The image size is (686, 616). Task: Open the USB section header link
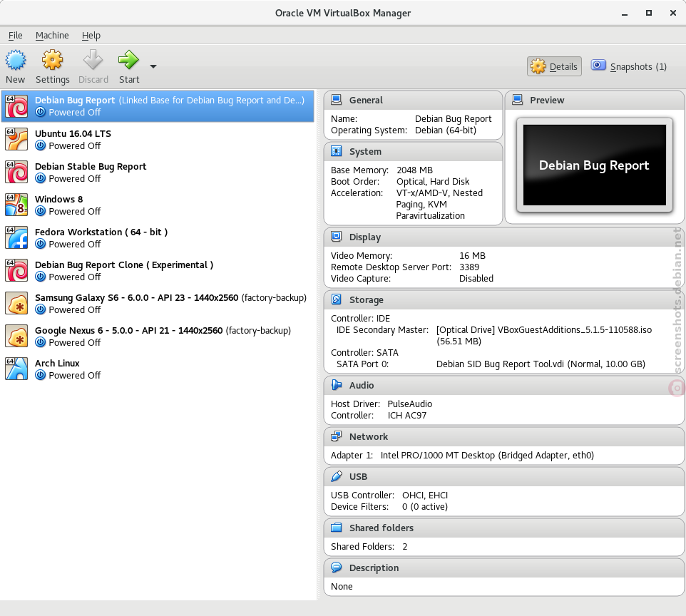coord(358,476)
